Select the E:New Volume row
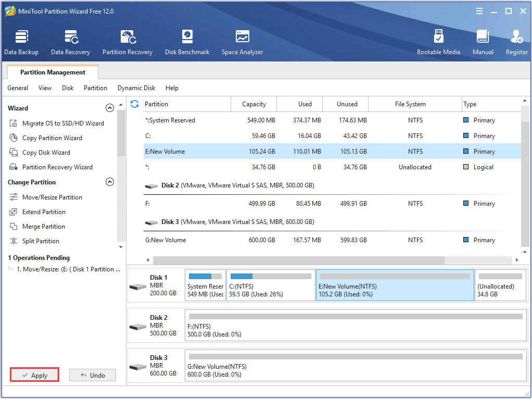Screen dimensions: 532x399 click(x=332, y=152)
